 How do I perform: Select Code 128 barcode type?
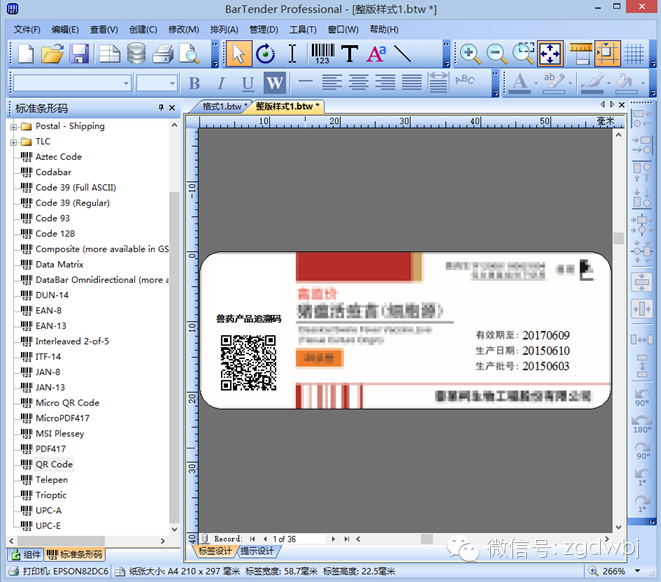(x=55, y=234)
